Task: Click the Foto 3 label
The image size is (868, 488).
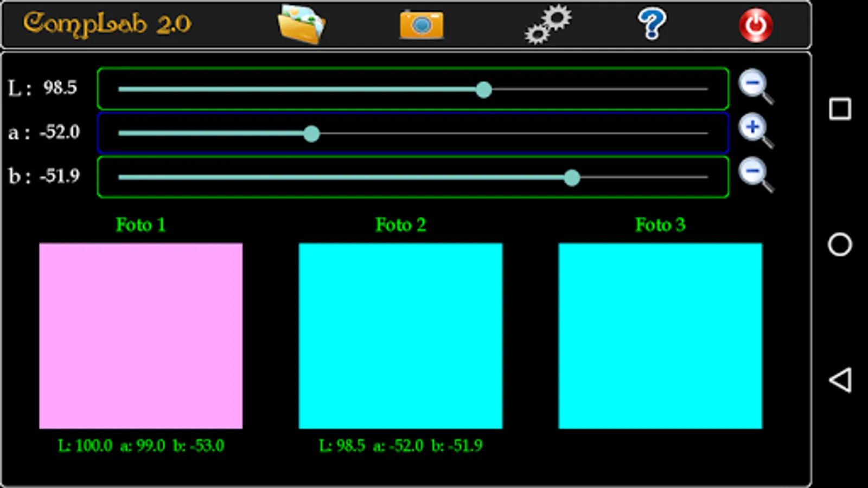Action: coord(660,224)
